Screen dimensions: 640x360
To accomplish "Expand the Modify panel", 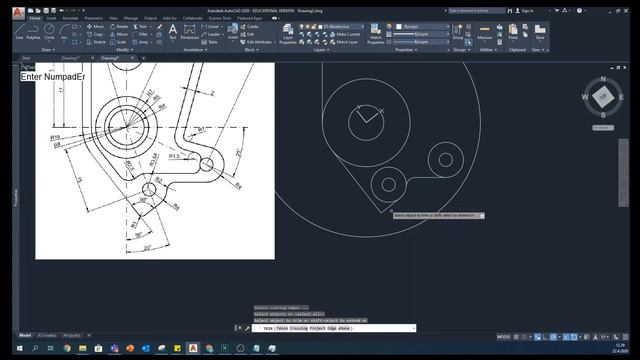I will 124,50.
